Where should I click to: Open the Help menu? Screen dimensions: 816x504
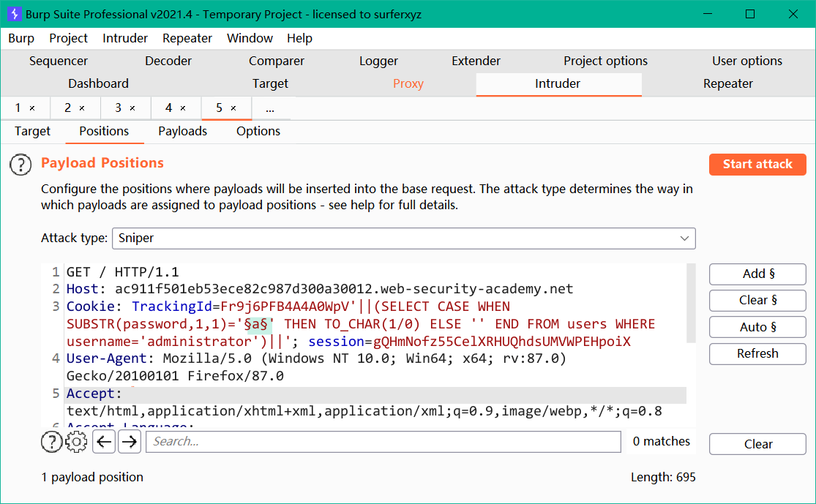tap(299, 39)
